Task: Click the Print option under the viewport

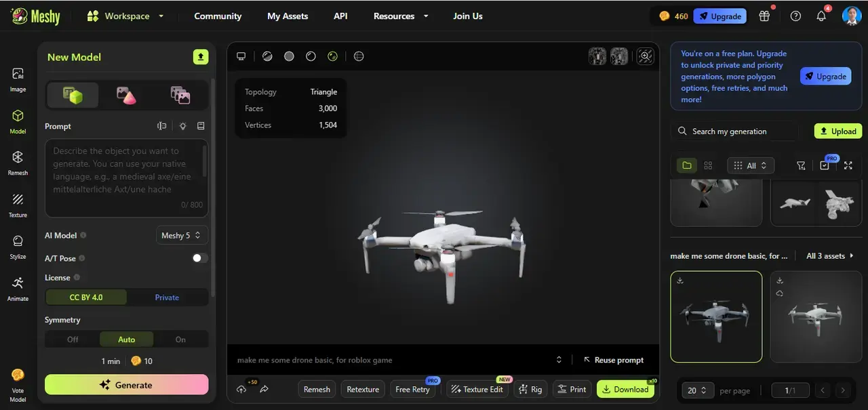Action: tap(572, 389)
